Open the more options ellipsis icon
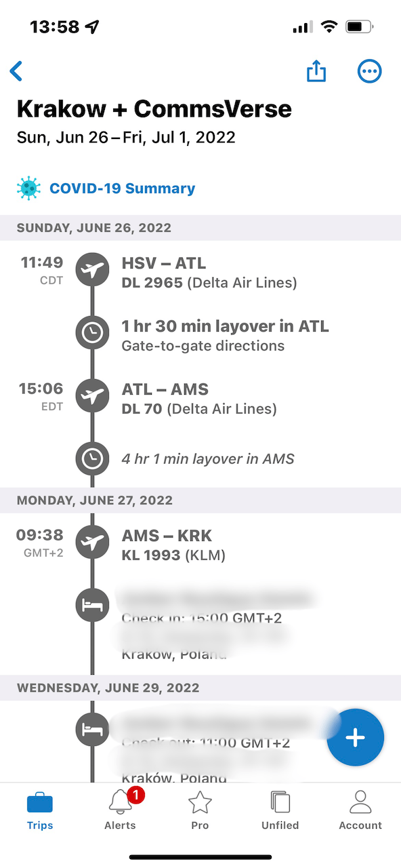The height and width of the screenshot is (868, 401). pos(369,71)
